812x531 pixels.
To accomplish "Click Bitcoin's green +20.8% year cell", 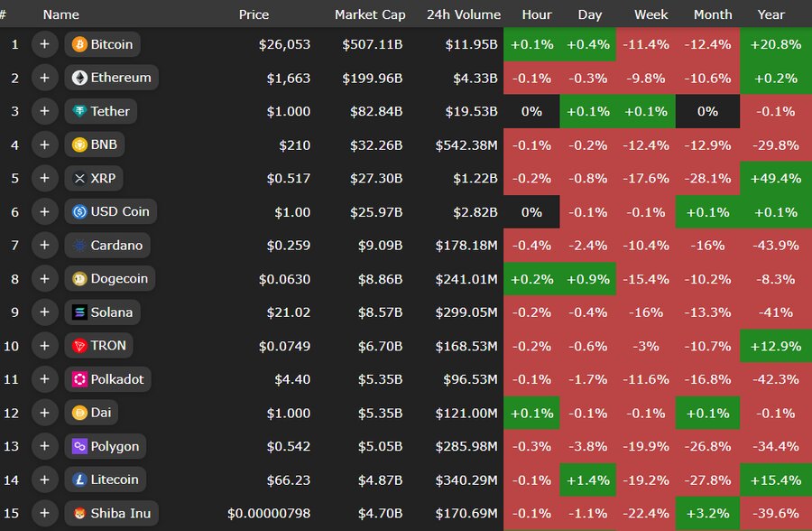I will 776,44.
